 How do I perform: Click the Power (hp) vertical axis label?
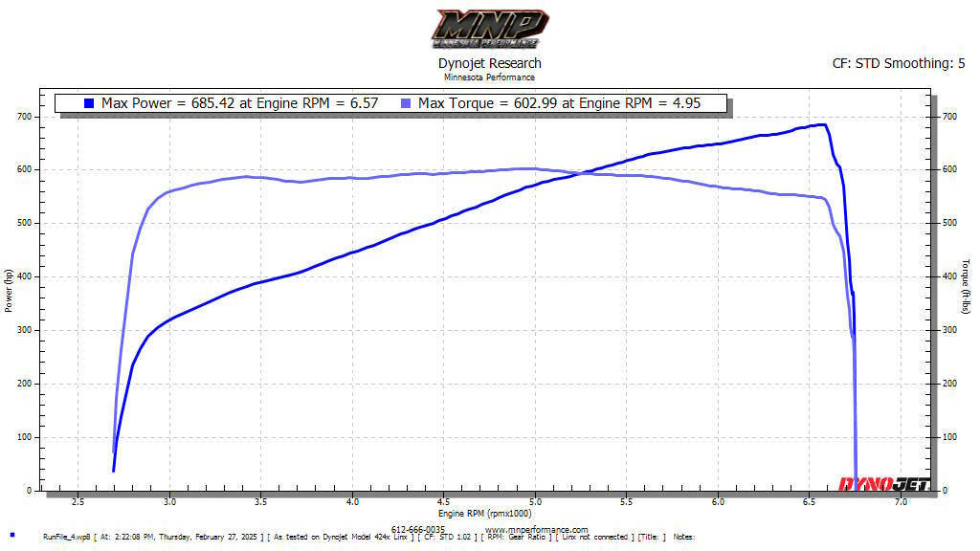click(9, 290)
